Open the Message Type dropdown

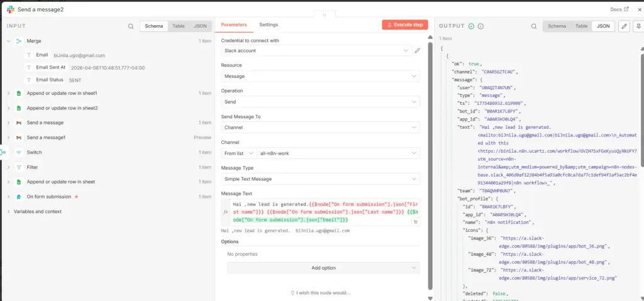click(320, 179)
